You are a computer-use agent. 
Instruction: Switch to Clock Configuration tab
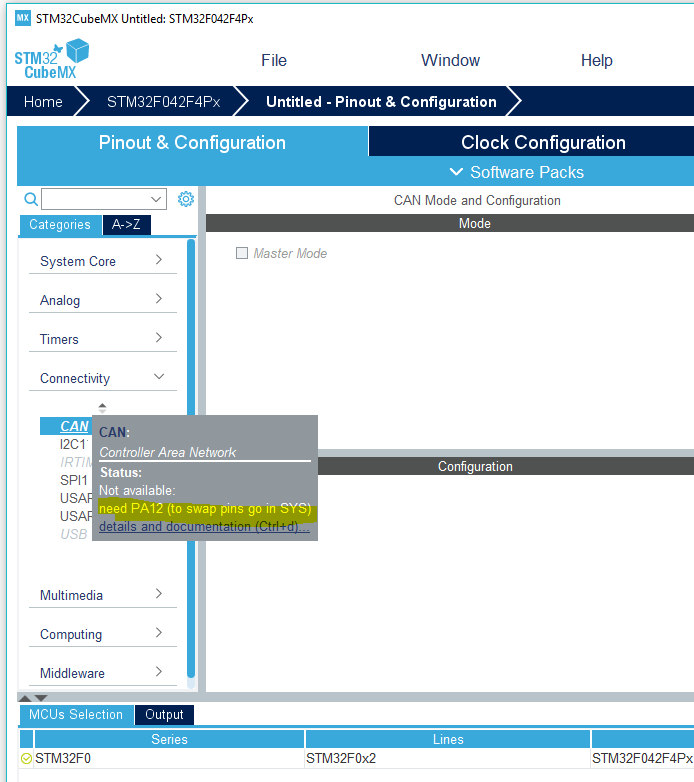tap(531, 142)
